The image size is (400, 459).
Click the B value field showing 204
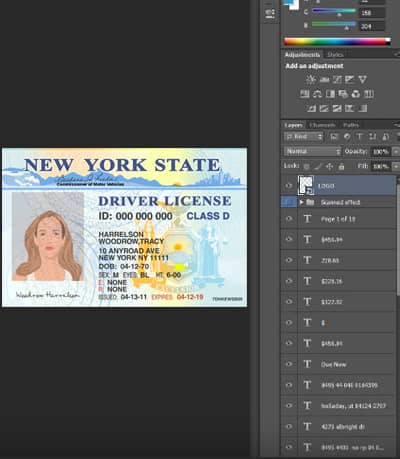click(372, 26)
